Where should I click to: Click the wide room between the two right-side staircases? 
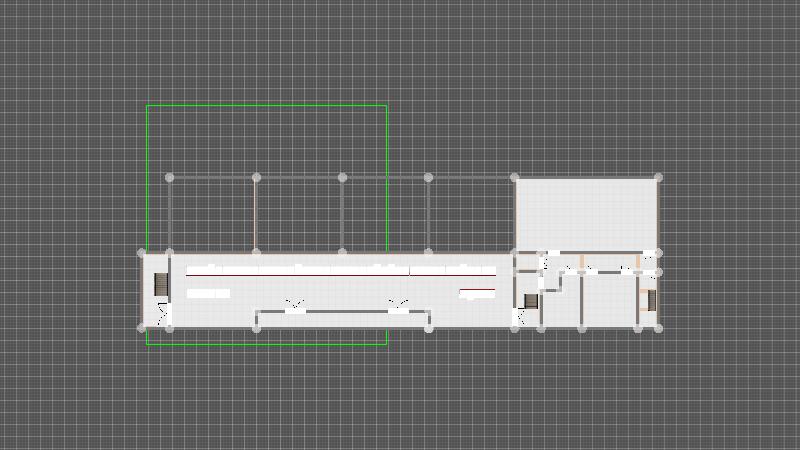tap(608, 300)
